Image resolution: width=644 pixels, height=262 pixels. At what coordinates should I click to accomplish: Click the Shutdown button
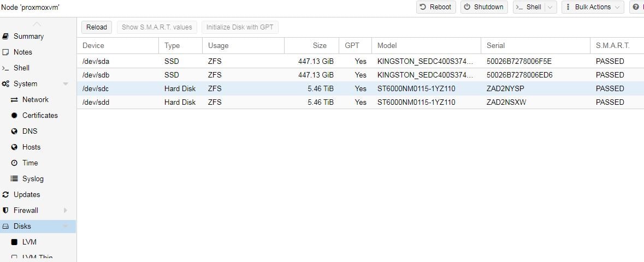pyautogui.click(x=484, y=7)
